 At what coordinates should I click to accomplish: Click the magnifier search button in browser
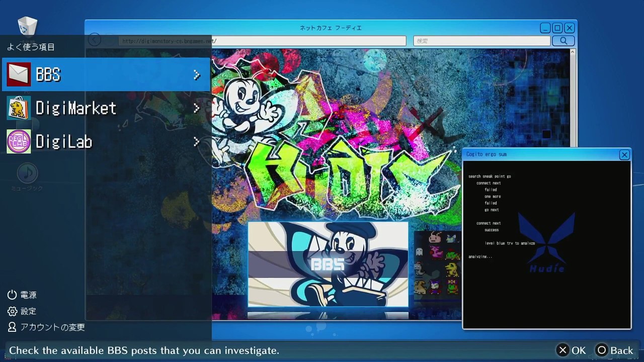coord(563,41)
